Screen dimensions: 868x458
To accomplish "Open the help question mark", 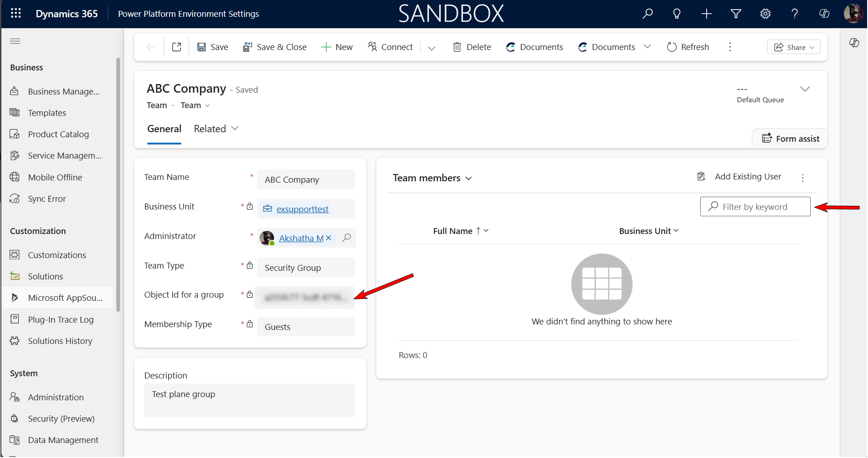I will [x=794, y=14].
